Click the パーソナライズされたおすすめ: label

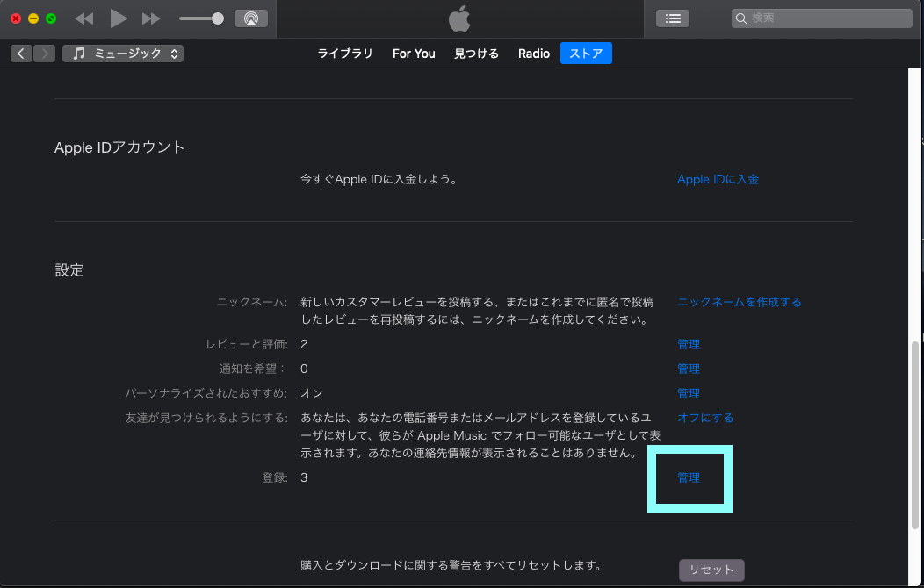[206, 393]
